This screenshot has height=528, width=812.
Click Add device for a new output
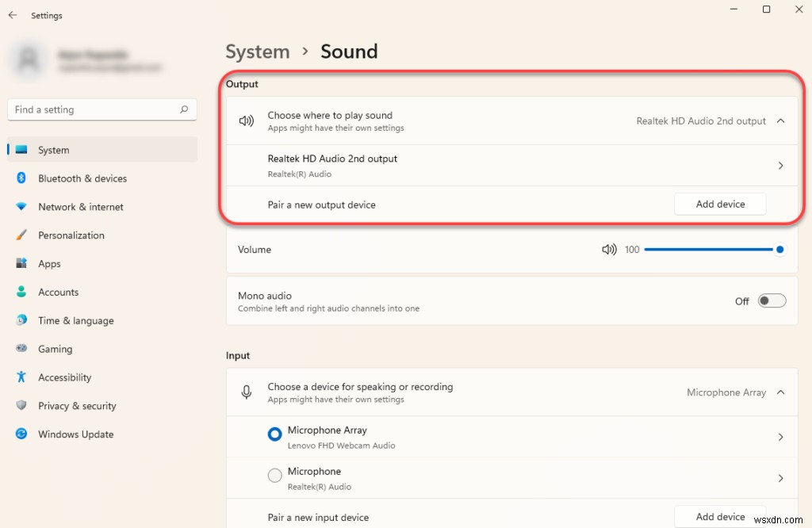(x=719, y=204)
